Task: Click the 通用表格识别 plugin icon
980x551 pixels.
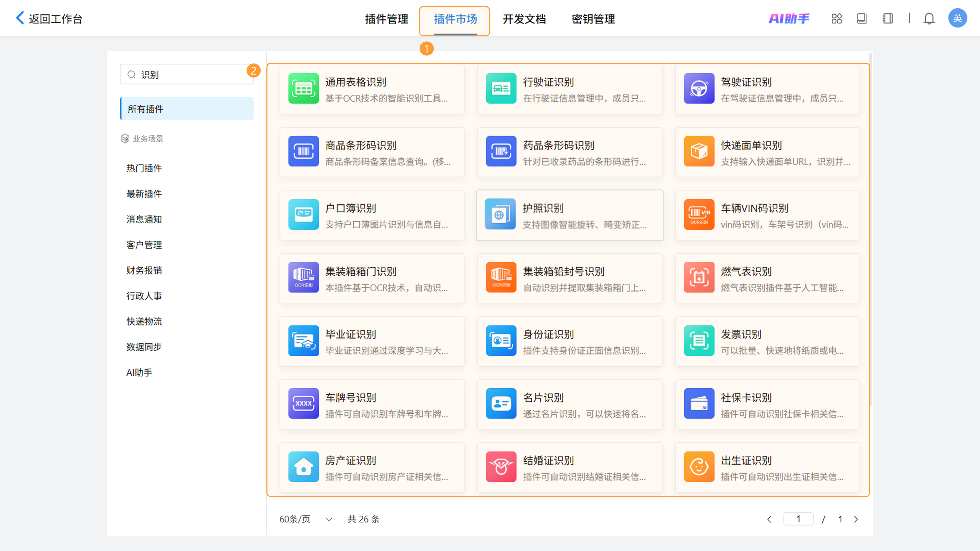Action: (x=303, y=89)
